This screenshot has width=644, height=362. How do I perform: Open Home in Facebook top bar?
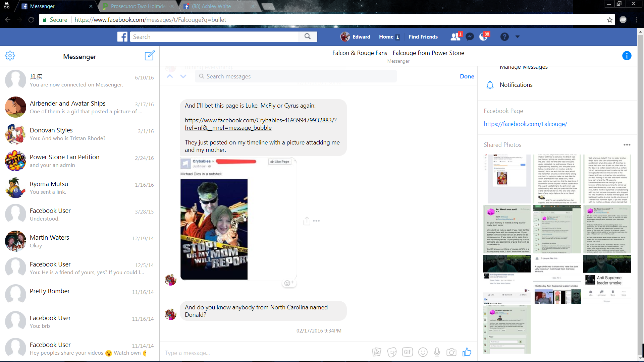pos(389,37)
